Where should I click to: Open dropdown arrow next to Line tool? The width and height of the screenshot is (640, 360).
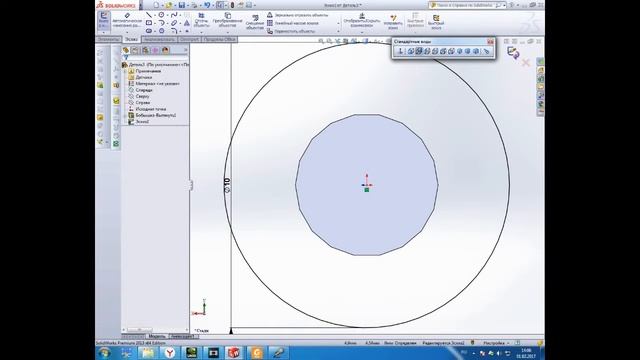(x=155, y=15)
